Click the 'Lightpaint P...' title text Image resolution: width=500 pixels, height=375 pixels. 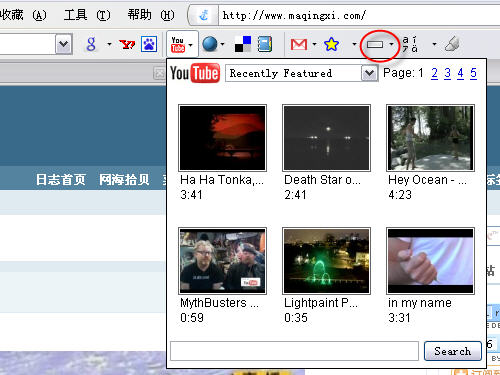pyautogui.click(x=321, y=303)
